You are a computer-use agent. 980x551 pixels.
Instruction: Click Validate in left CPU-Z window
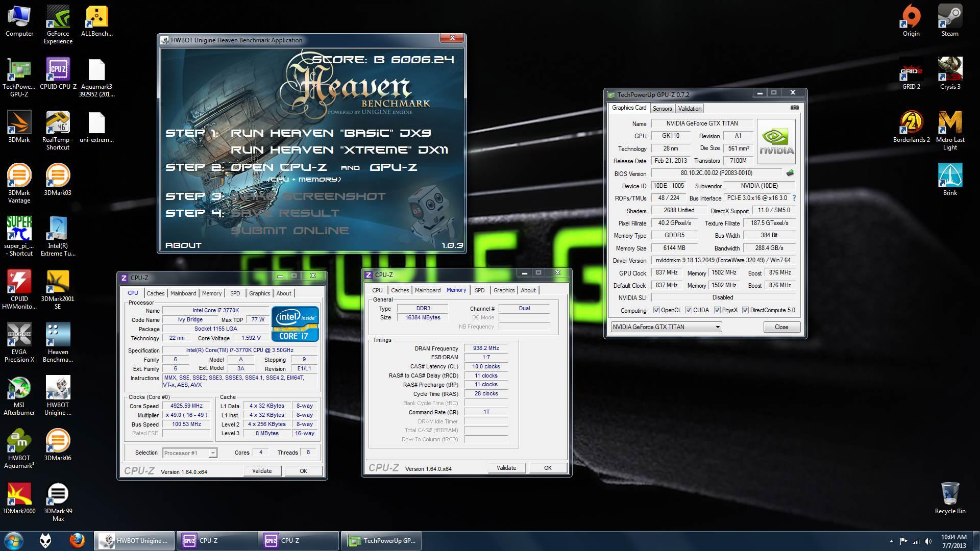coord(262,471)
